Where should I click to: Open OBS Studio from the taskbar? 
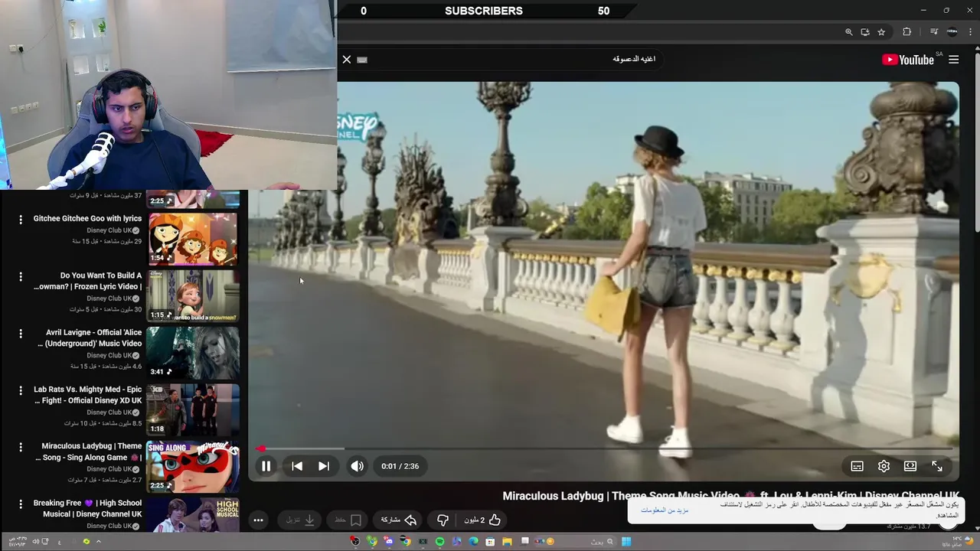pyautogui.click(x=354, y=542)
